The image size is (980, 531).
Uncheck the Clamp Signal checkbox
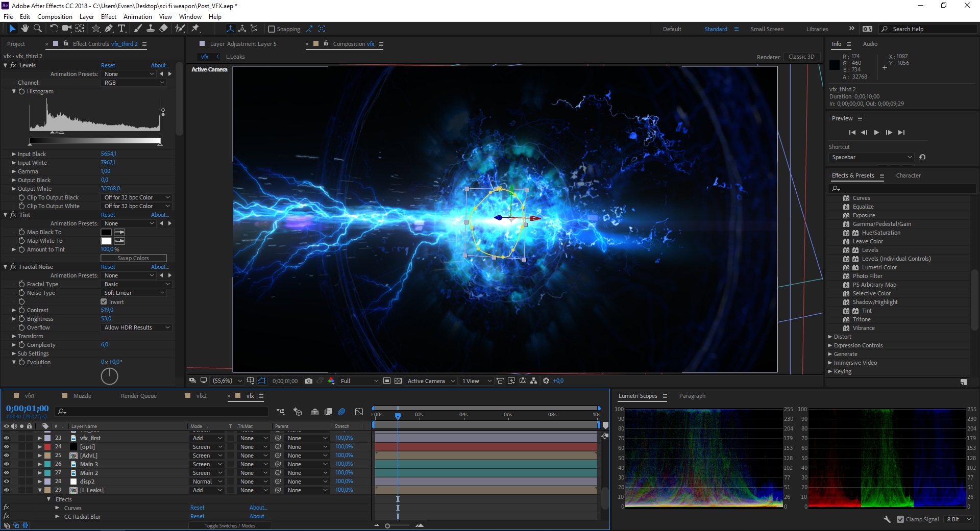[900, 519]
